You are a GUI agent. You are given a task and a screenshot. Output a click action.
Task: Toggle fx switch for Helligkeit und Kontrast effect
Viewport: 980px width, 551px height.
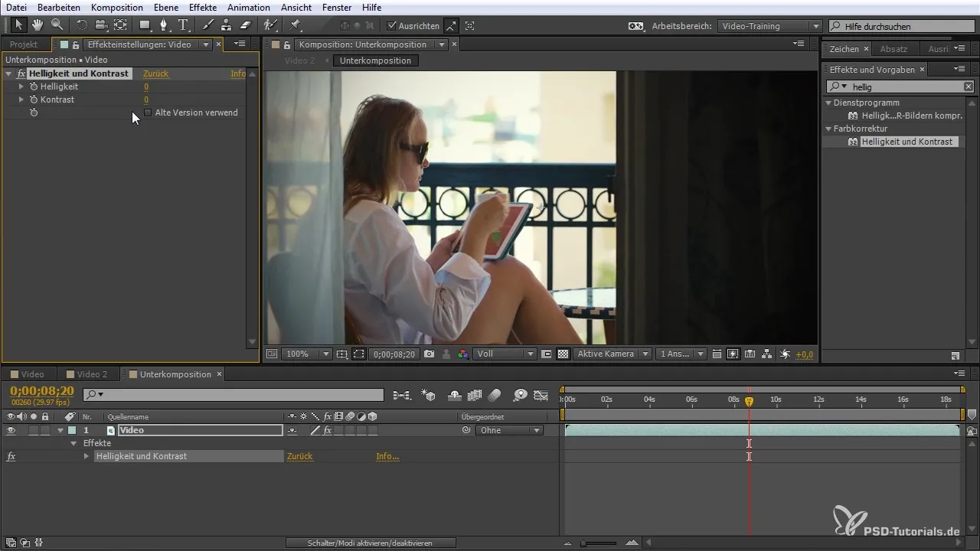coord(21,73)
